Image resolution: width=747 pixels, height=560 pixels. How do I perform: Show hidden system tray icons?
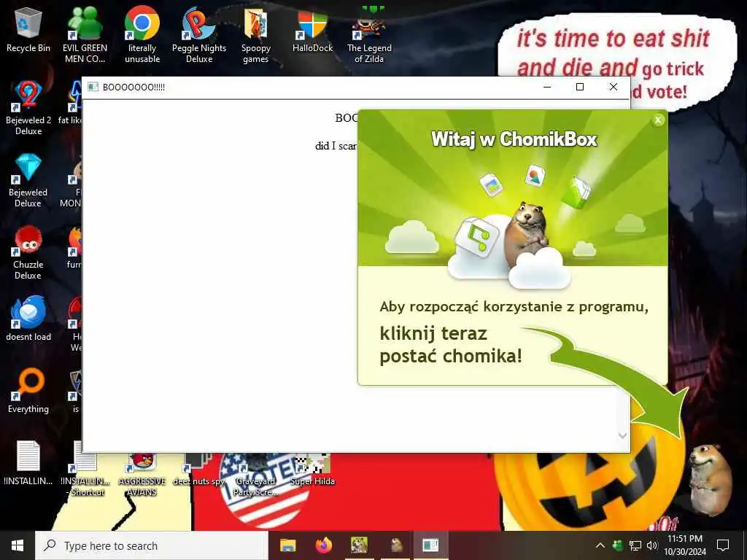[x=600, y=545]
